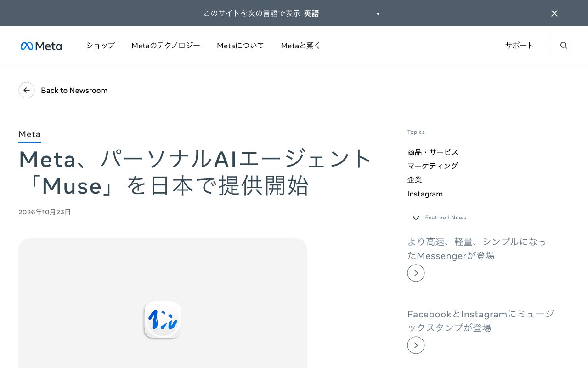This screenshot has height=368, width=588.
Task: Collapse Featured News chevron
Action: [x=416, y=218]
